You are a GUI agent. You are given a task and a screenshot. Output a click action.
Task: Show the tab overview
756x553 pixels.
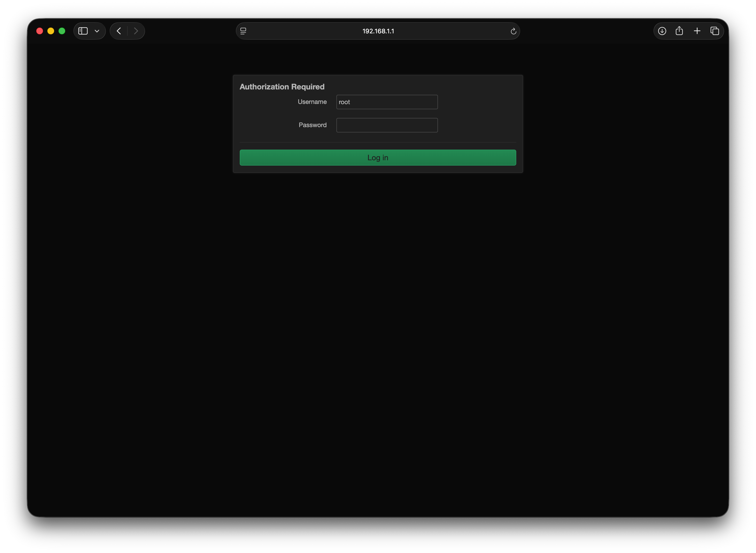(x=714, y=31)
